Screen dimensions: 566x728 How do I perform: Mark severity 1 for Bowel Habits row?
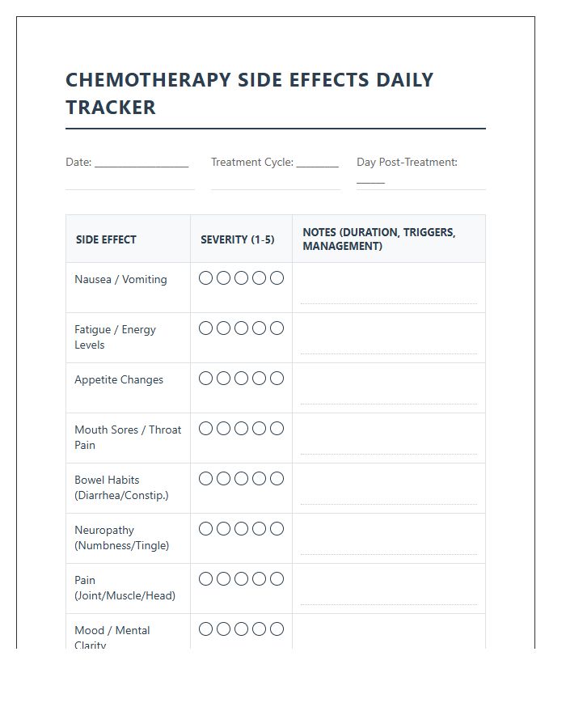coord(205,479)
